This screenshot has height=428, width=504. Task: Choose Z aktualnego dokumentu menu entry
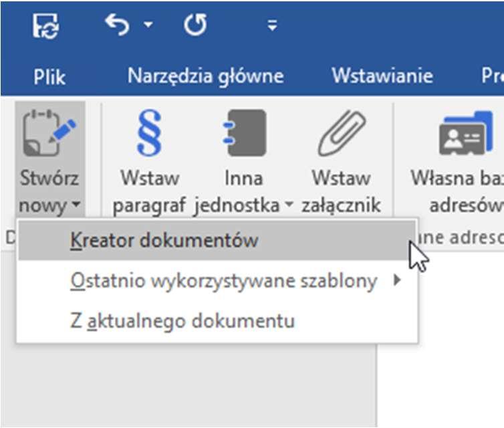[x=217, y=321]
